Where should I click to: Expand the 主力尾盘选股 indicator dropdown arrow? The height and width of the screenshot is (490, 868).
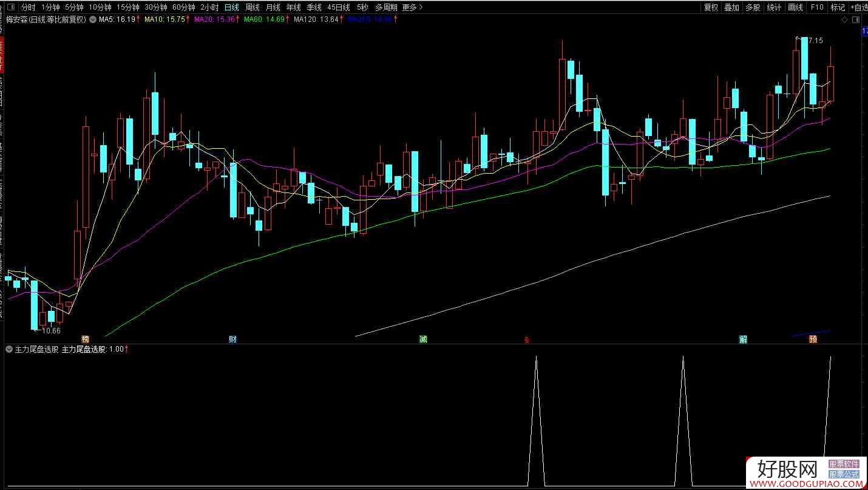8,349
